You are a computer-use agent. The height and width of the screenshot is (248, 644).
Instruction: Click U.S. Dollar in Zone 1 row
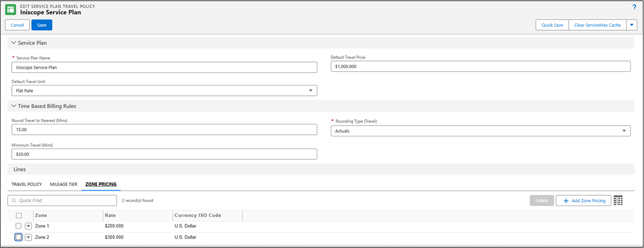tap(186, 226)
